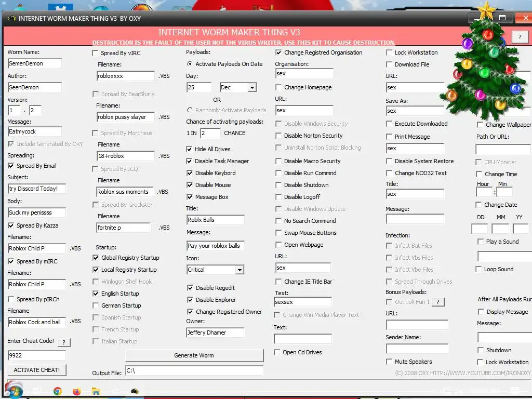Check the Open Cd Drives box
The image size is (532, 399).
(x=277, y=352)
